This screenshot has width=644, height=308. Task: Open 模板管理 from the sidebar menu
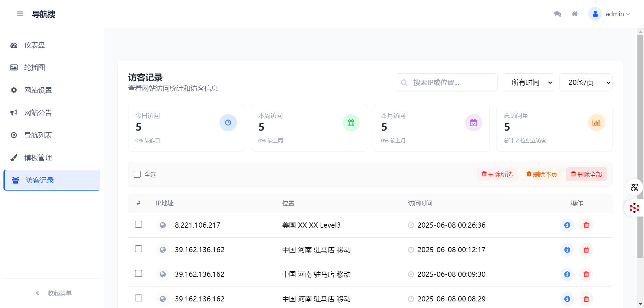[x=38, y=158]
